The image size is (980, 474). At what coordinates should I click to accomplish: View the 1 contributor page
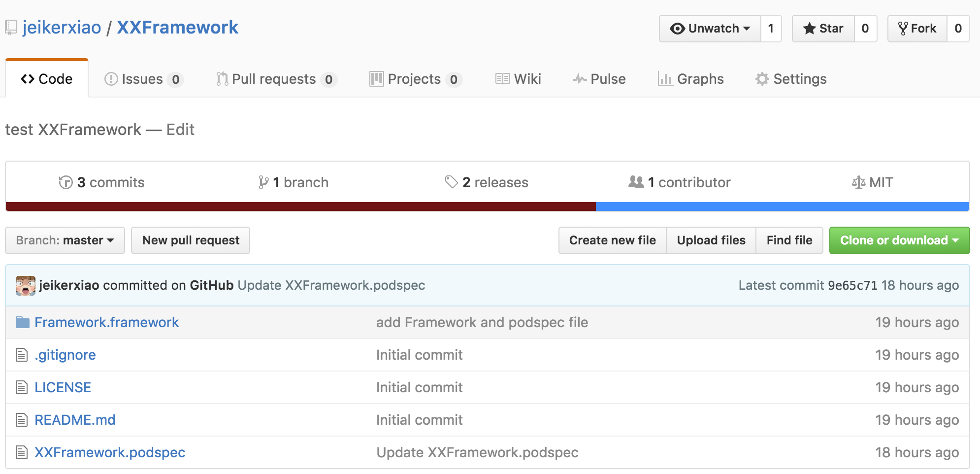pyautogui.click(x=680, y=182)
